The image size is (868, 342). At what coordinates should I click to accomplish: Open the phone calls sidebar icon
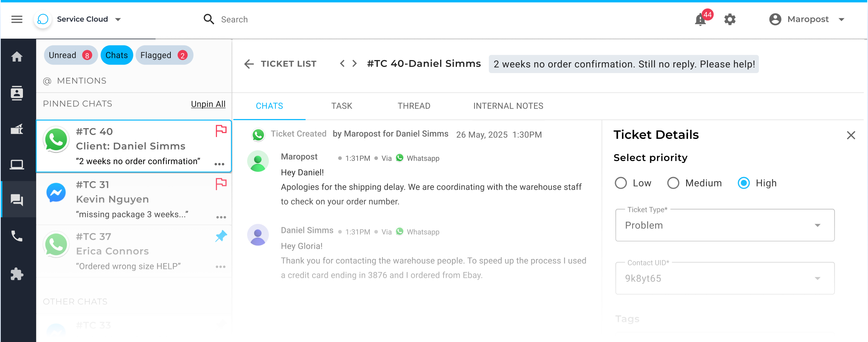pyautogui.click(x=17, y=236)
